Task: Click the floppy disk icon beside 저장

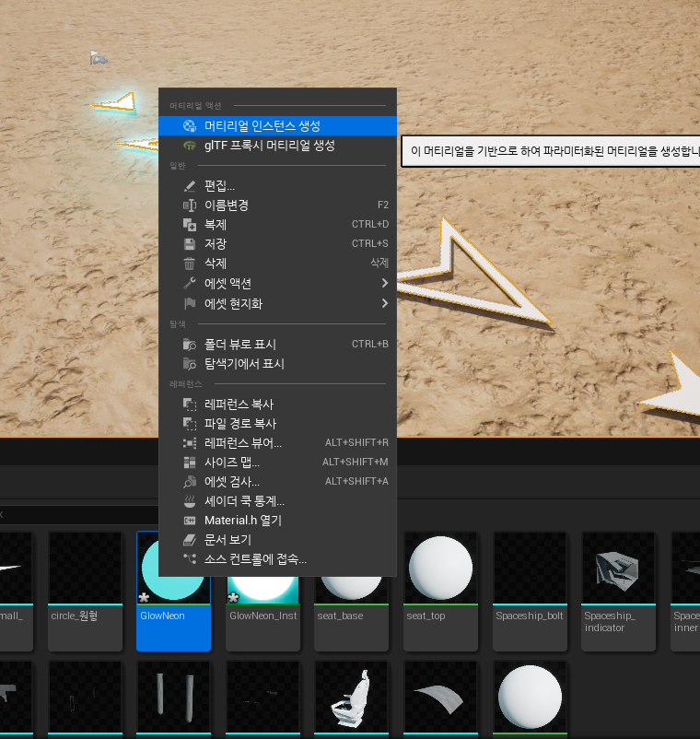Action: click(x=190, y=244)
